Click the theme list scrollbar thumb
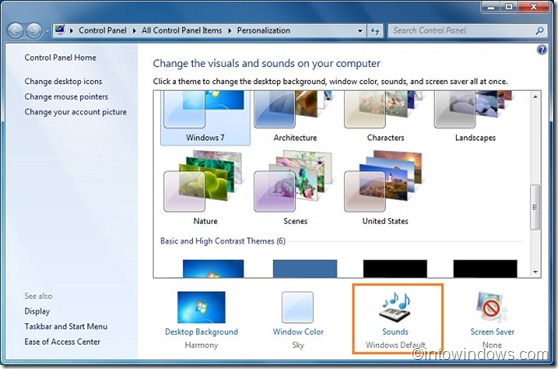This screenshot has width=558, height=369. click(535, 207)
